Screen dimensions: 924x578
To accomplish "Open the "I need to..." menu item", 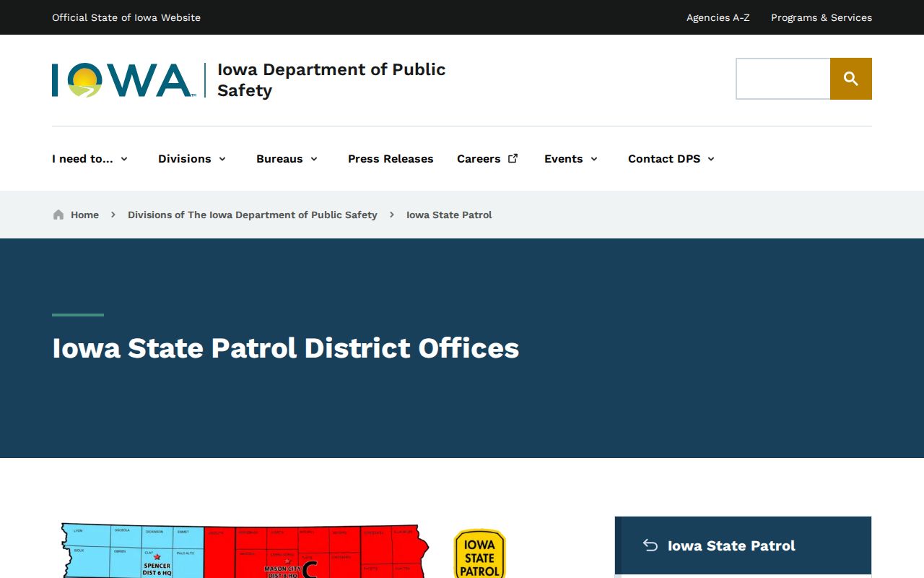I will [82, 159].
